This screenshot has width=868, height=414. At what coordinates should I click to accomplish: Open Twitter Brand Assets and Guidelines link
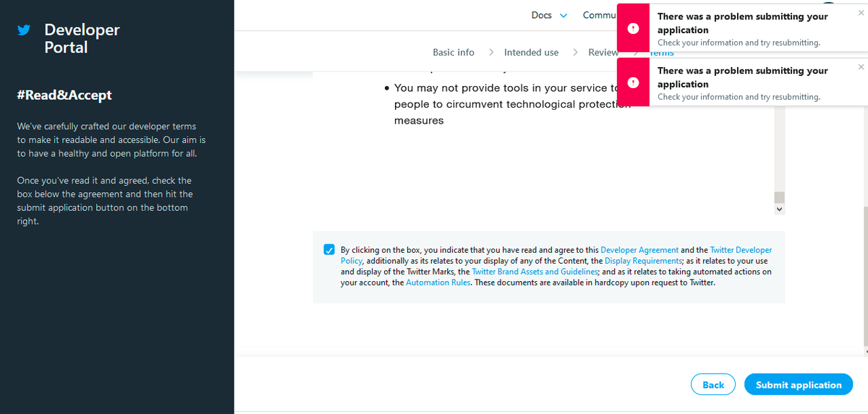535,272
